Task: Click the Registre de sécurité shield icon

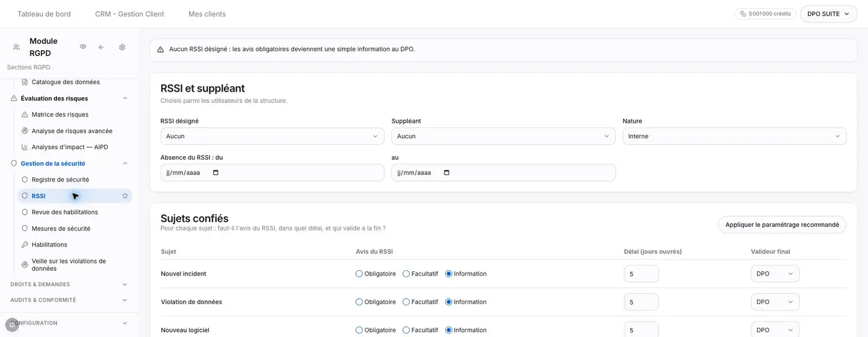Action: 25,180
